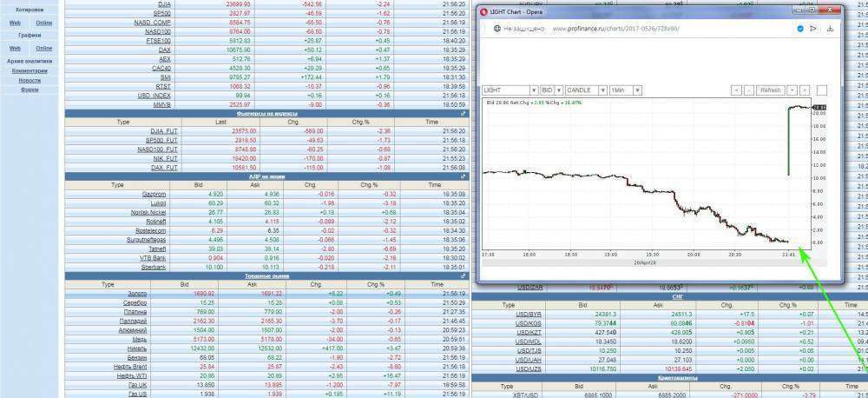Open Новости in the sidebar

(30, 80)
